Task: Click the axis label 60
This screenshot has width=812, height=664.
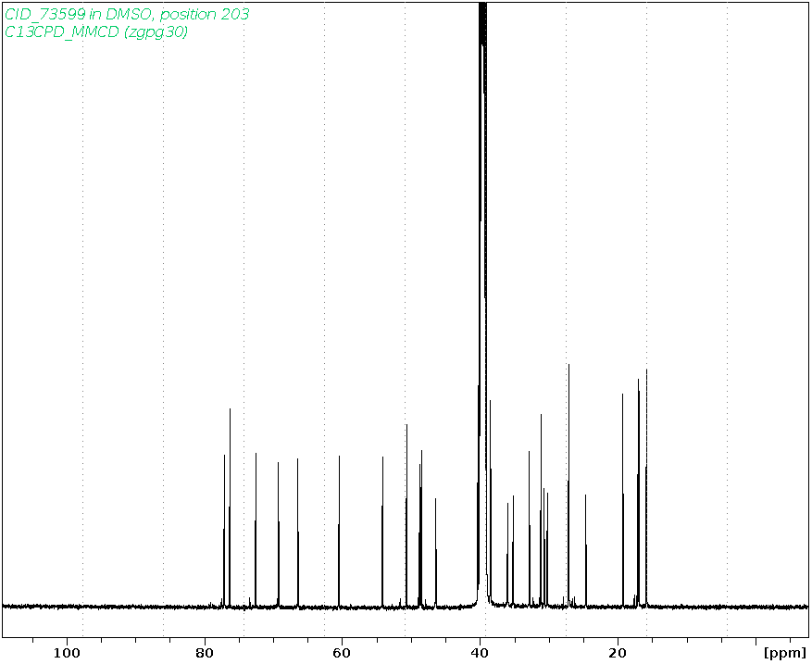Action: point(342,653)
